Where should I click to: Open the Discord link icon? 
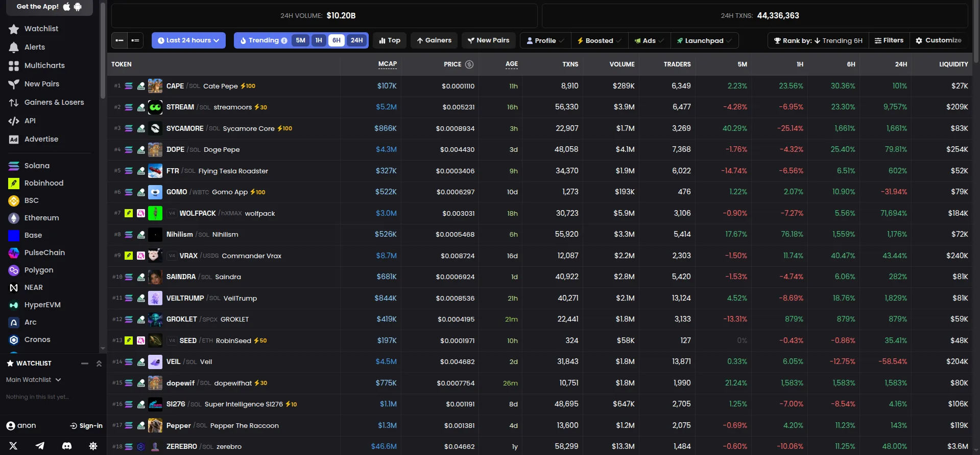tap(66, 446)
